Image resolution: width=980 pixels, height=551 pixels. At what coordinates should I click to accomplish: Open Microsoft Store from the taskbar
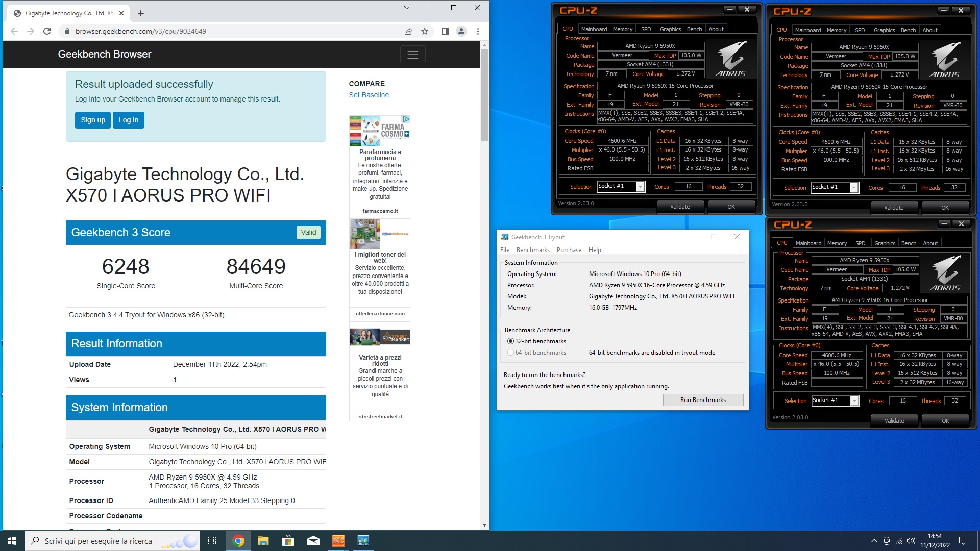(288, 541)
